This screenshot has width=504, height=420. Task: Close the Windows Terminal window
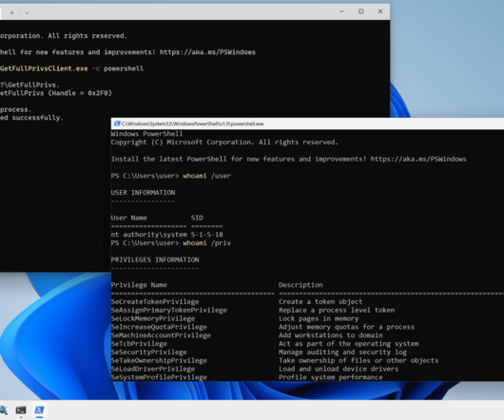click(380, 11)
